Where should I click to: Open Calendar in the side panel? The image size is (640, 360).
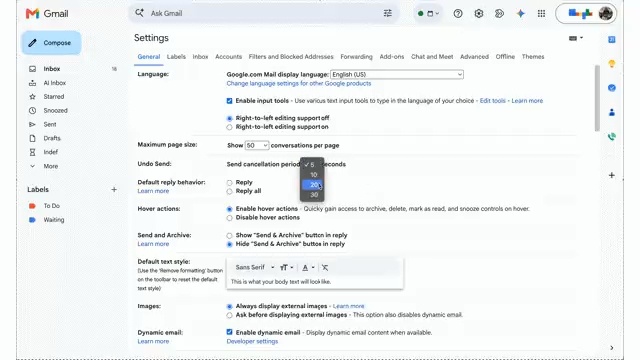[x=611, y=40]
